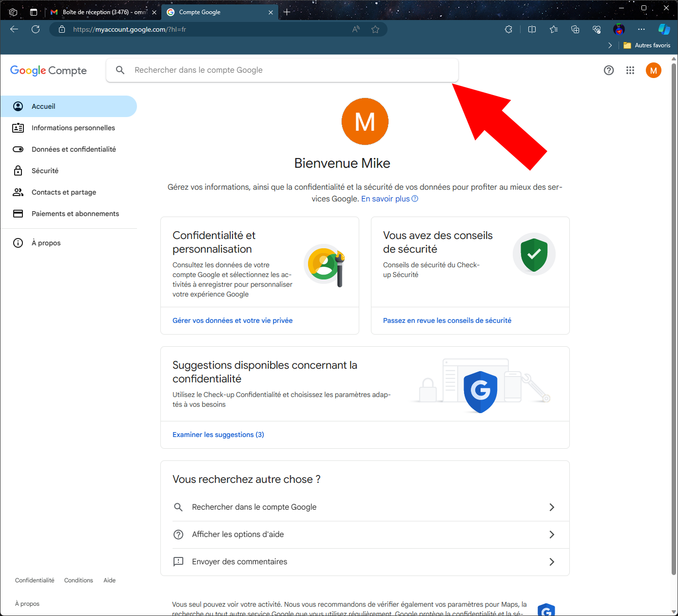Open Informations personnelles section
This screenshot has width=678, height=616.
point(68,128)
